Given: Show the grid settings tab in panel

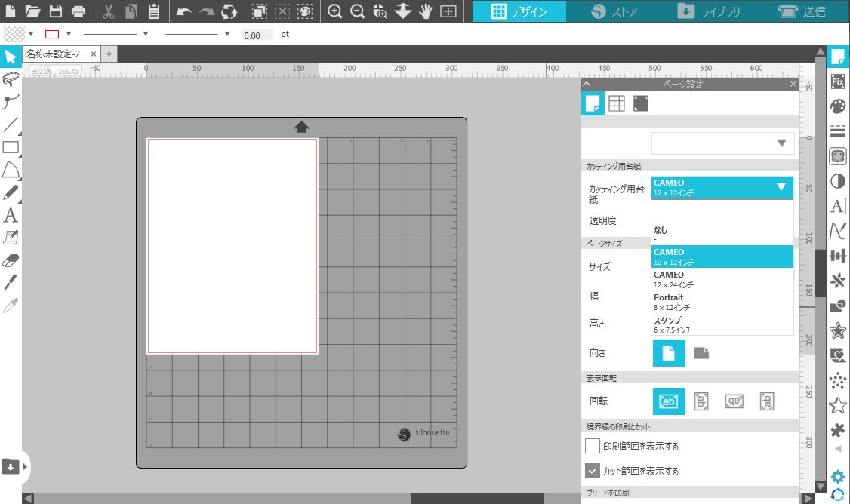Looking at the screenshot, I should coord(617,103).
